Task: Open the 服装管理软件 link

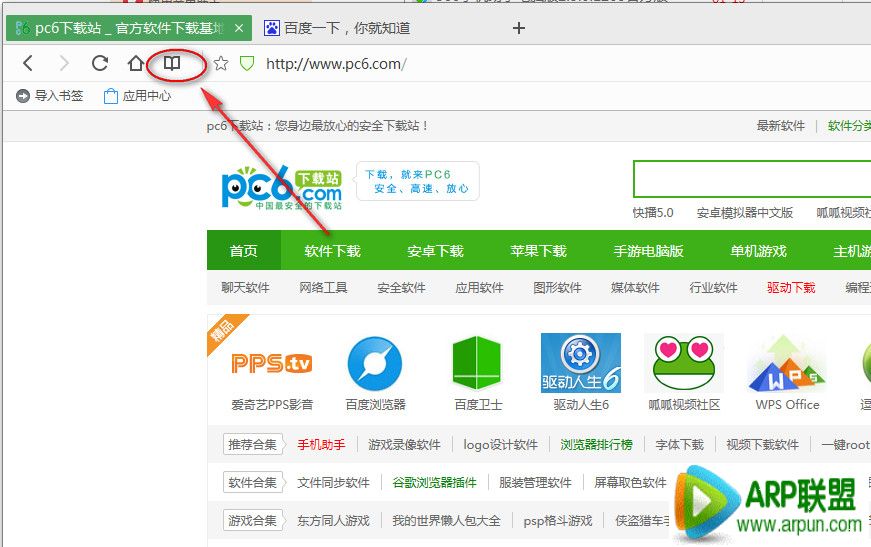Action: pos(535,483)
